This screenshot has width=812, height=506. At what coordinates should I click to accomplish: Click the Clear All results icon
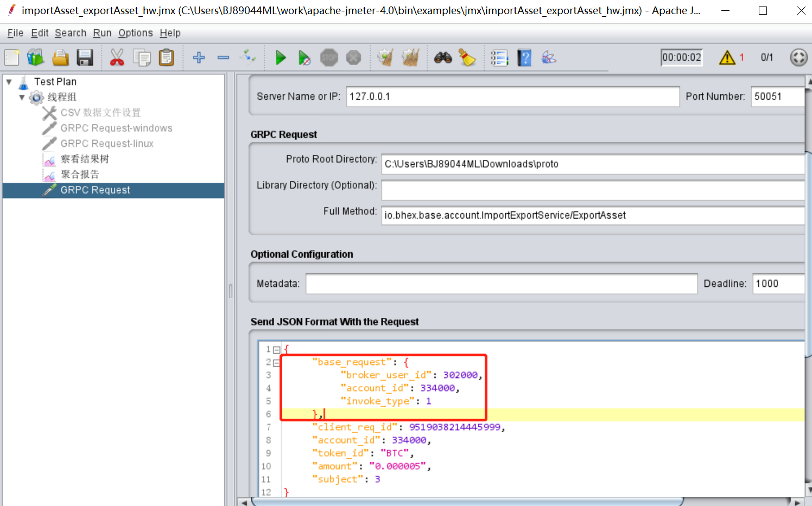[410, 57]
